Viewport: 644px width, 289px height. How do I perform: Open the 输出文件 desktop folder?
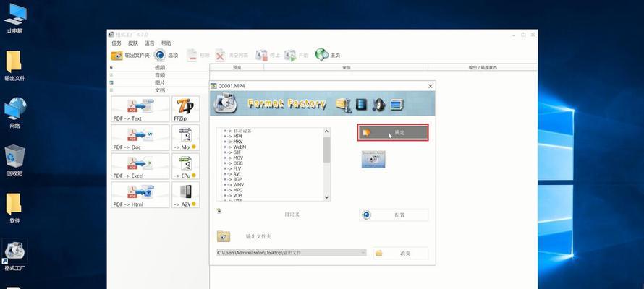pyautogui.click(x=14, y=66)
